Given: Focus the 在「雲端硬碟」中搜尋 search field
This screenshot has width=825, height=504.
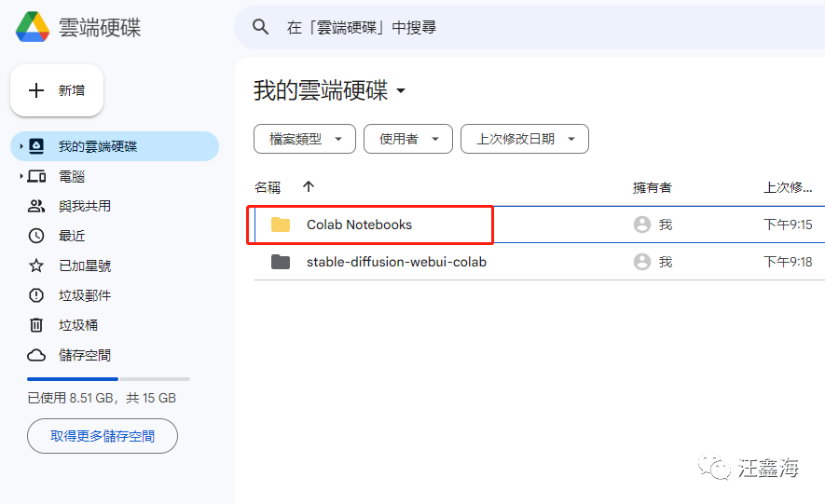Looking at the screenshot, I should coord(529,27).
